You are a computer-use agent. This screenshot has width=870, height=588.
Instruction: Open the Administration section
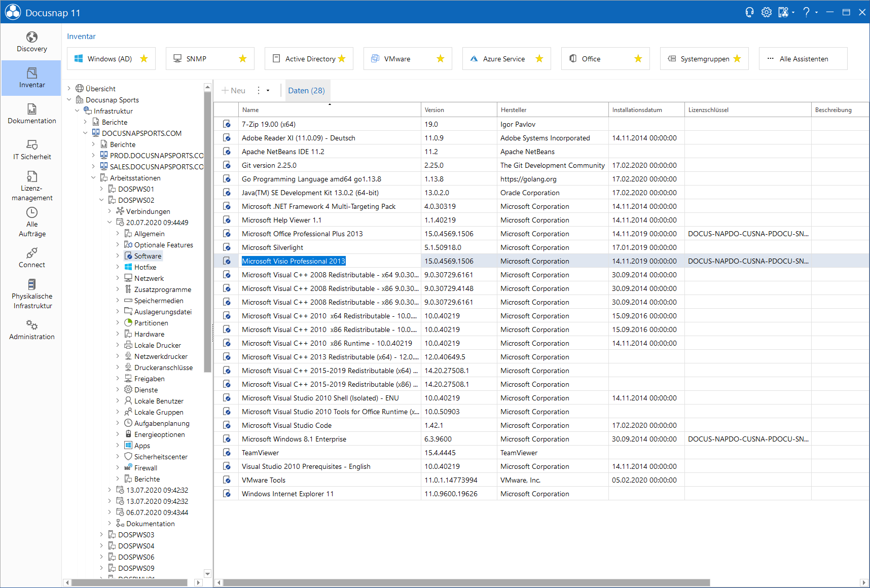pyautogui.click(x=31, y=330)
